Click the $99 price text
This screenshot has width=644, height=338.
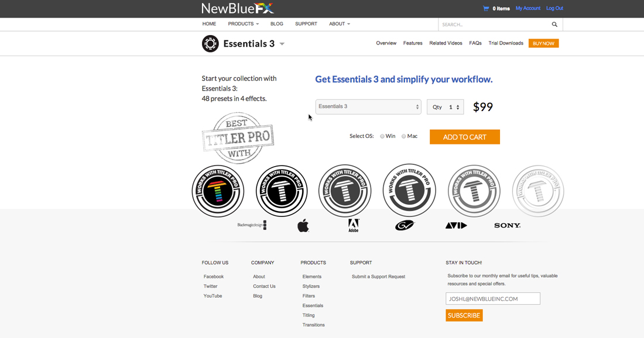point(482,107)
